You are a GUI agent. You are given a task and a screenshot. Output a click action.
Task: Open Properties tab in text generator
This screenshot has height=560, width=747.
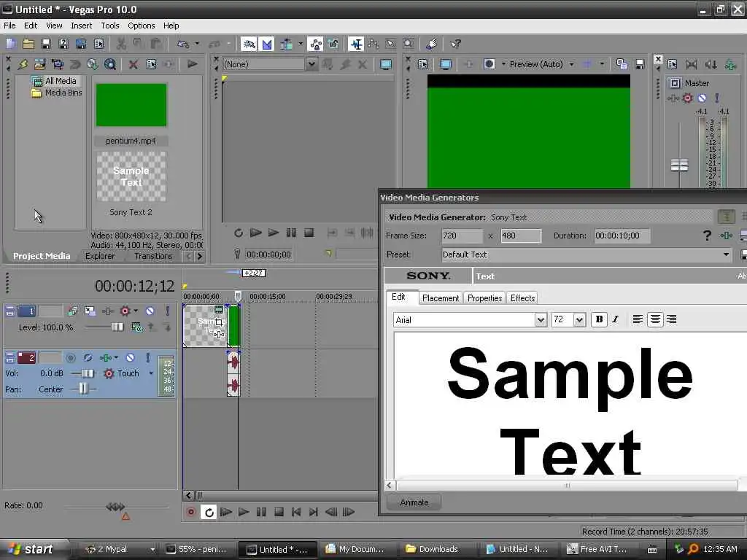pyautogui.click(x=484, y=298)
